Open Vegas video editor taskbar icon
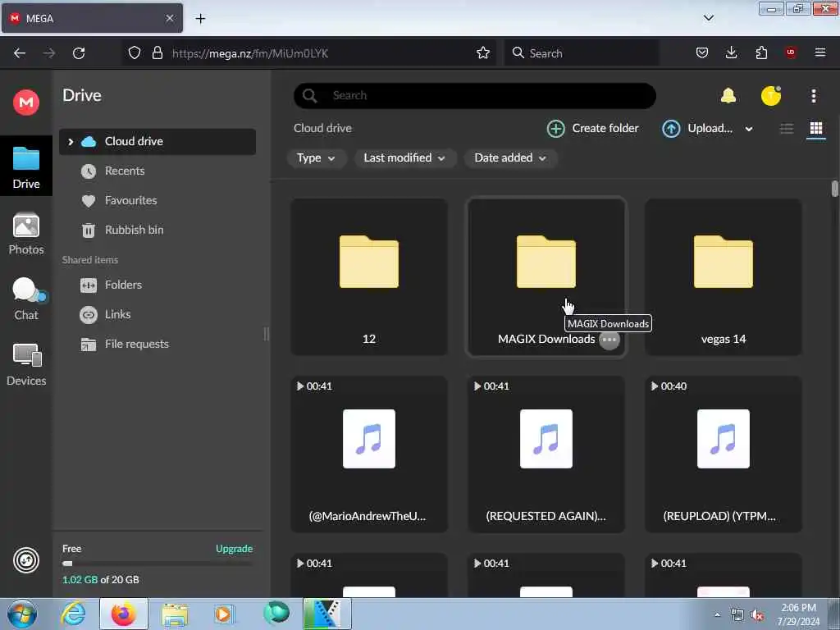The image size is (840, 630). coord(327,614)
